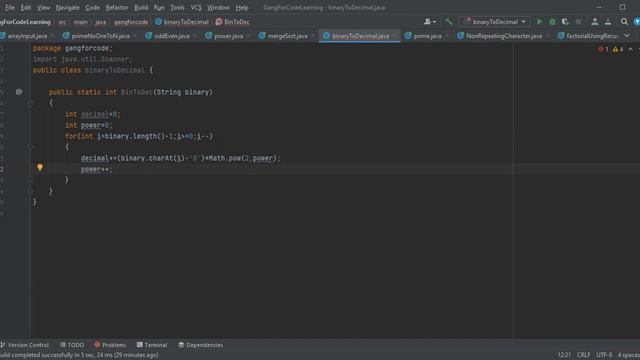Viewport: 640px width, 360px height.
Task: Open the TODO tool window
Action: tap(72, 345)
